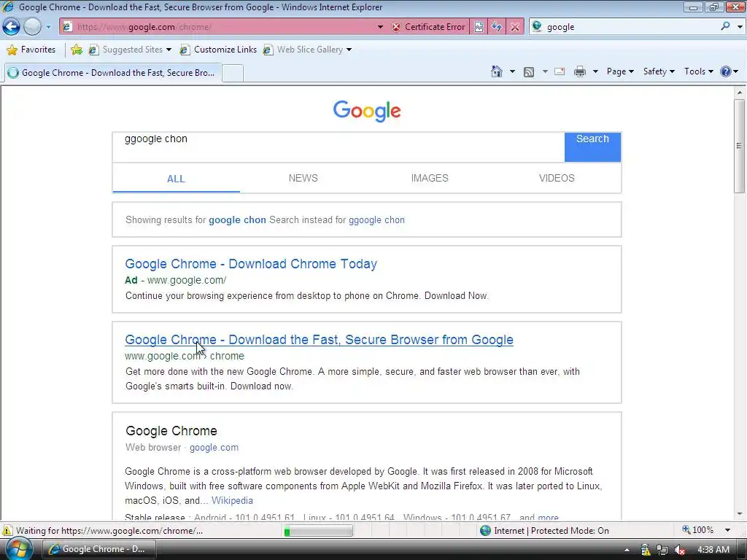Image resolution: width=747 pixels, height=560 pixels.
Task: Click the google.com link under Web browser
Action: [x=214, y=448]
